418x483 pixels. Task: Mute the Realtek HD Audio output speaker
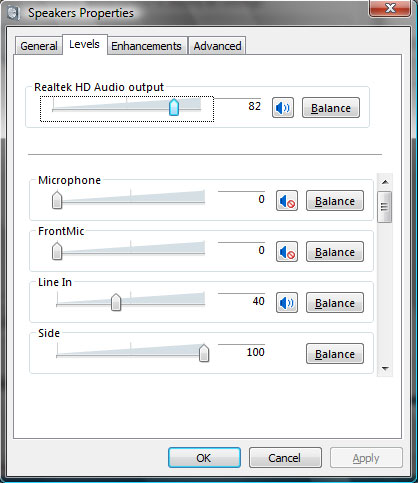(283, 108)
